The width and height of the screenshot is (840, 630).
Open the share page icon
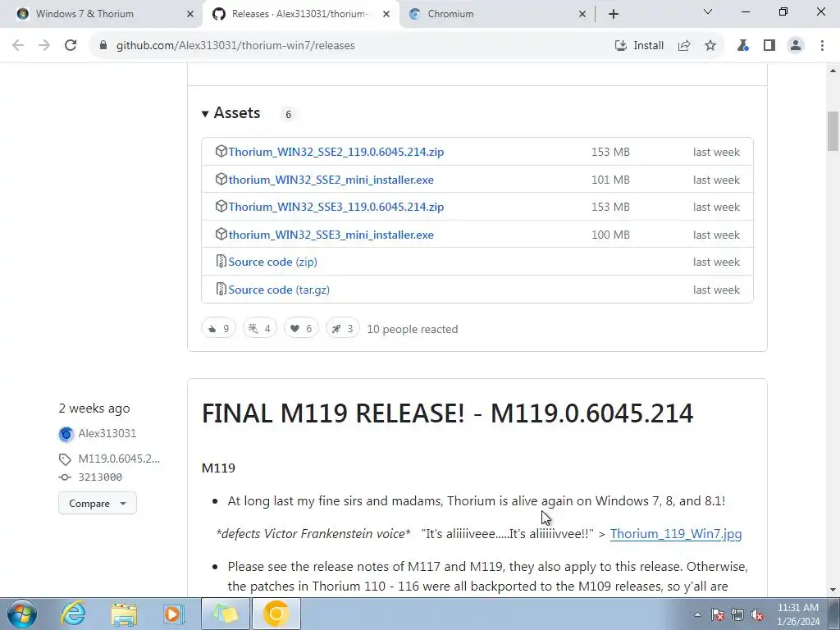684,46
